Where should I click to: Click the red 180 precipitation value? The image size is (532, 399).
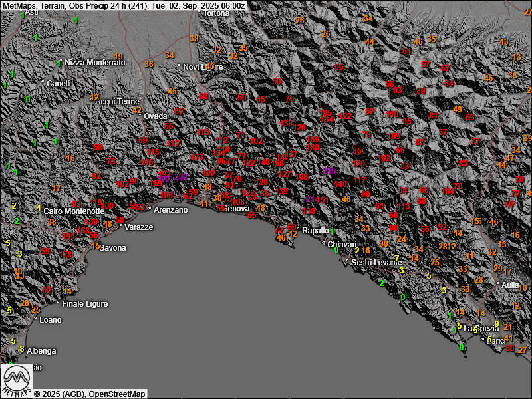313,147
